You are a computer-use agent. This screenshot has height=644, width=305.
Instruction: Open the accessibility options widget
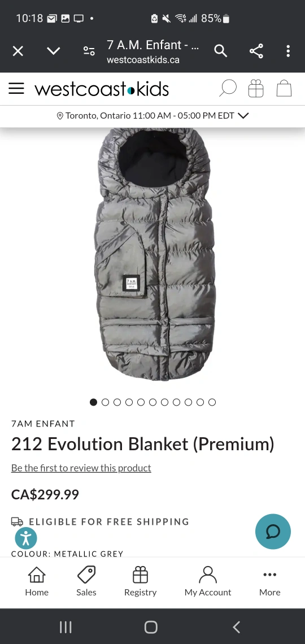click(26, 538)
